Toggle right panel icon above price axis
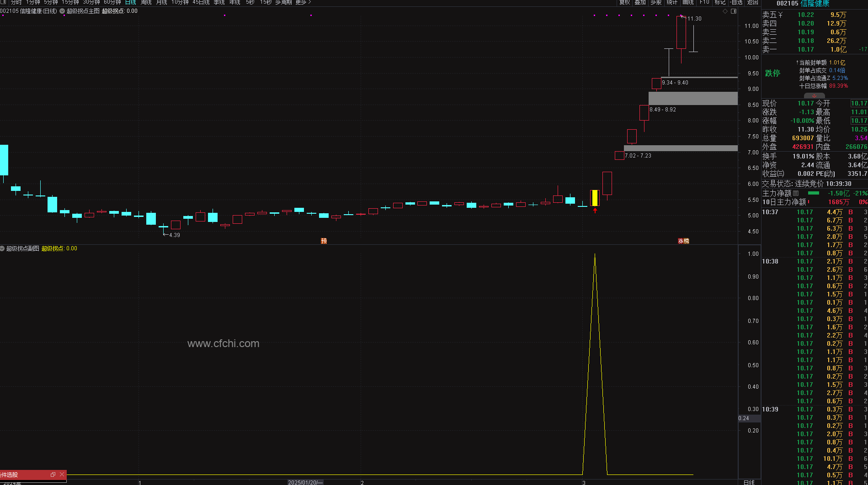 coord(734,11)
